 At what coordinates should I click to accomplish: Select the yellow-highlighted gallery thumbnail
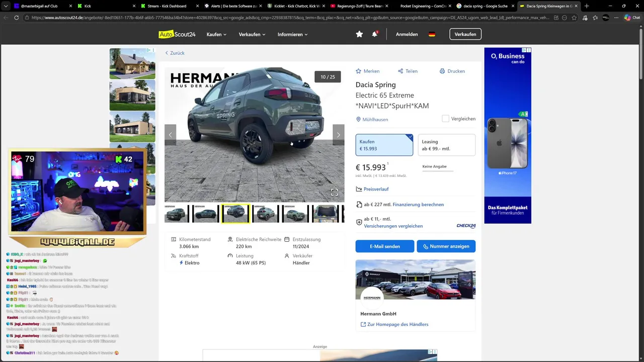click(235, 214)
